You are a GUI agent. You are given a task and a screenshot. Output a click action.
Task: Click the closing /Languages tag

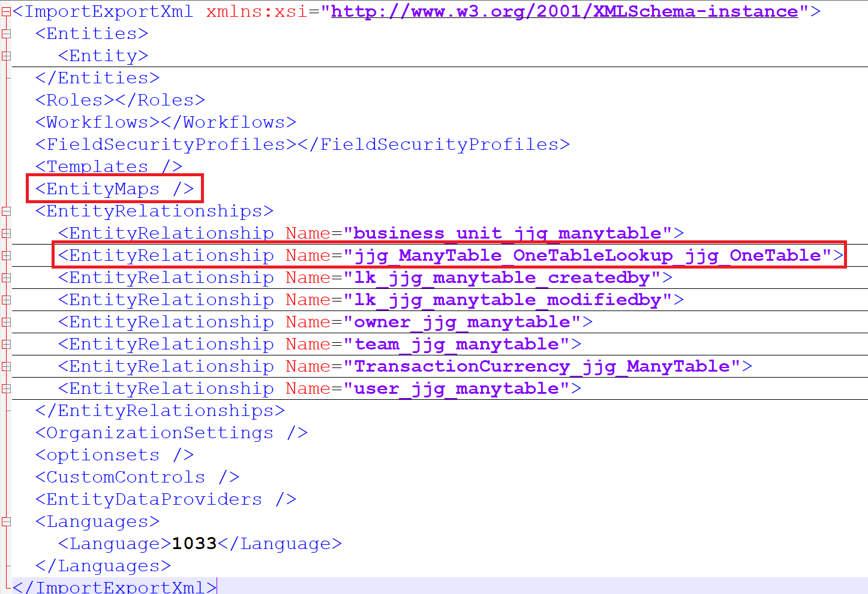(x=103, y=566)
